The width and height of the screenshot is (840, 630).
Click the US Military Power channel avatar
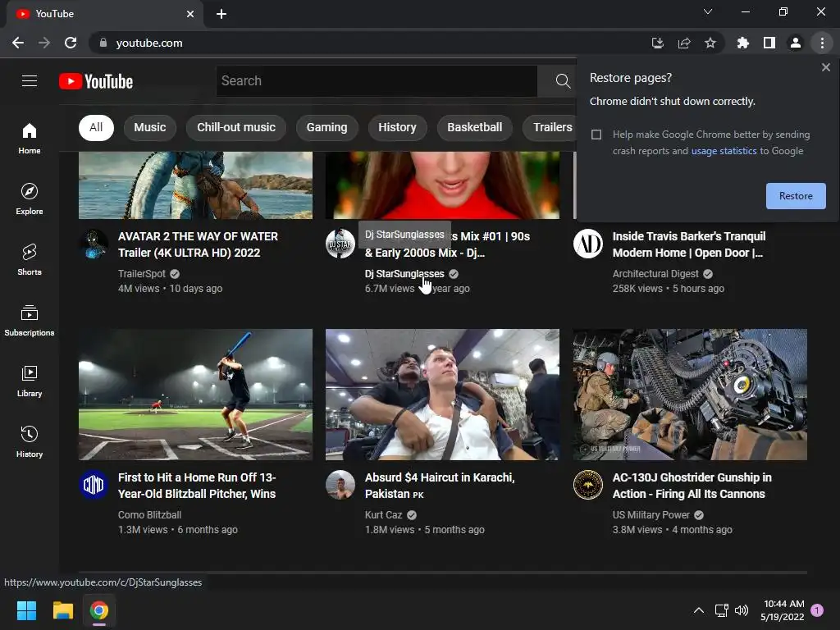pyautogui.click(x=587, y=485)
